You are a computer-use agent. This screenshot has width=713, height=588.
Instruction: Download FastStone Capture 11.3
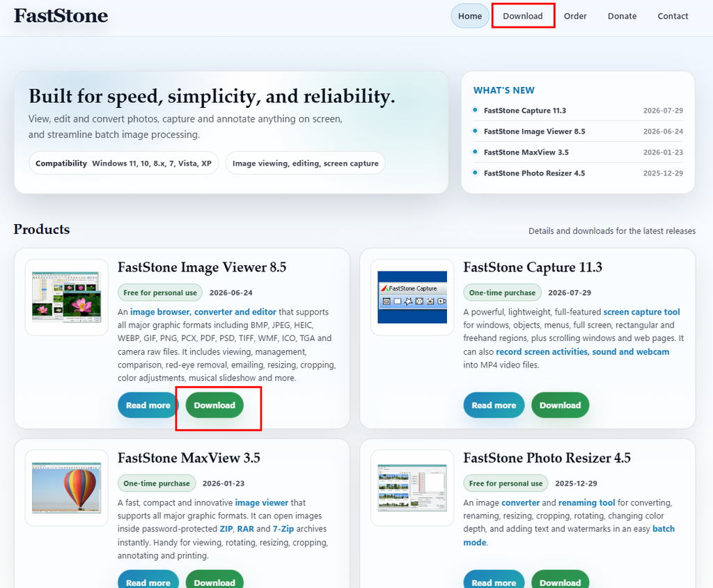(561, 405)
